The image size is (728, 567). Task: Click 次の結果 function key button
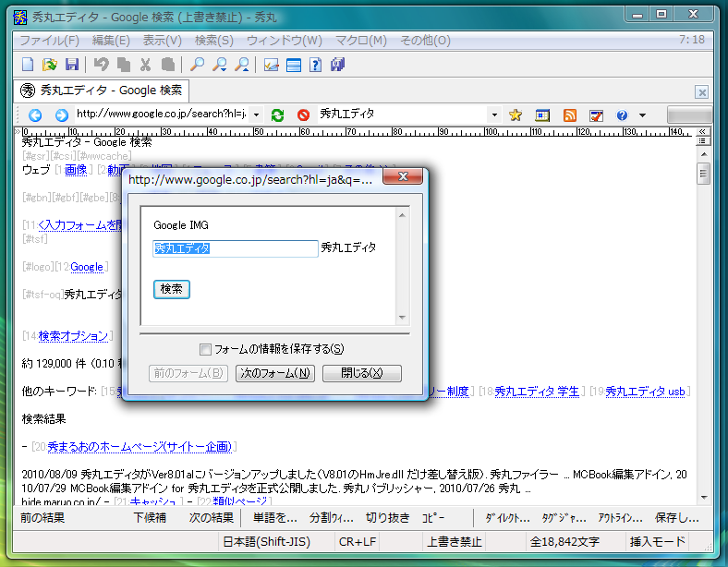point(212,518)
